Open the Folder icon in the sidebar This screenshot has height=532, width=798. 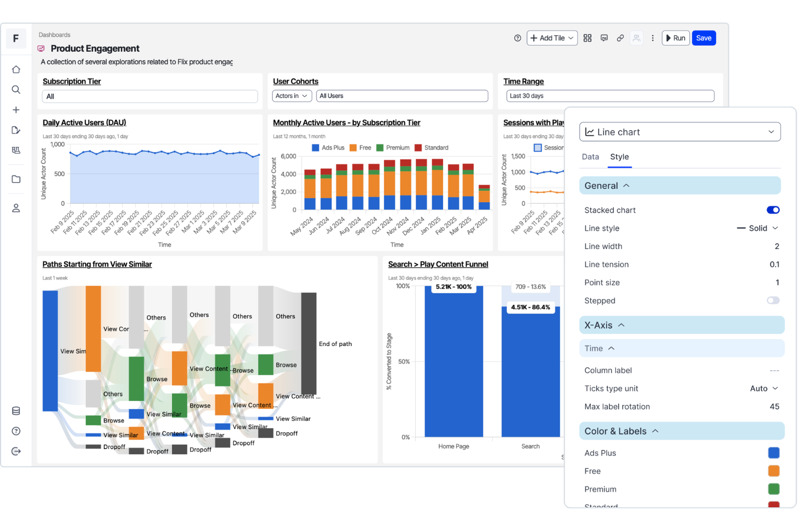click(16, 179)
